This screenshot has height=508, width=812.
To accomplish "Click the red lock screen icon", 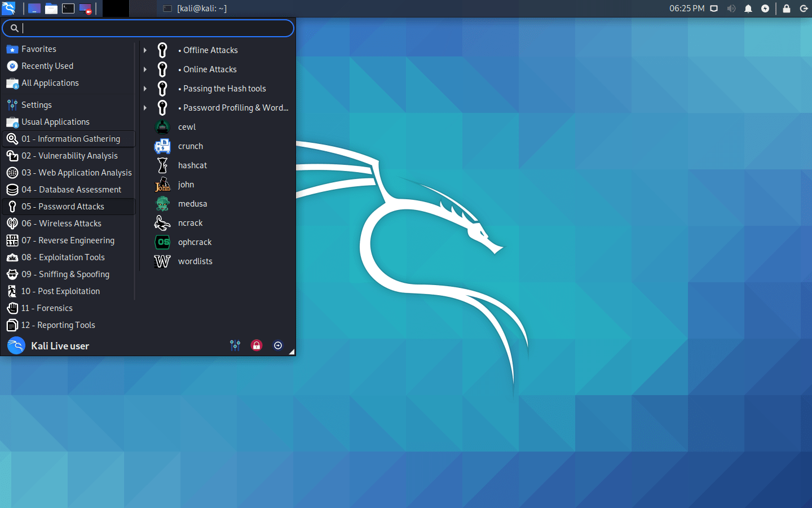I will (x=257, y=345).
